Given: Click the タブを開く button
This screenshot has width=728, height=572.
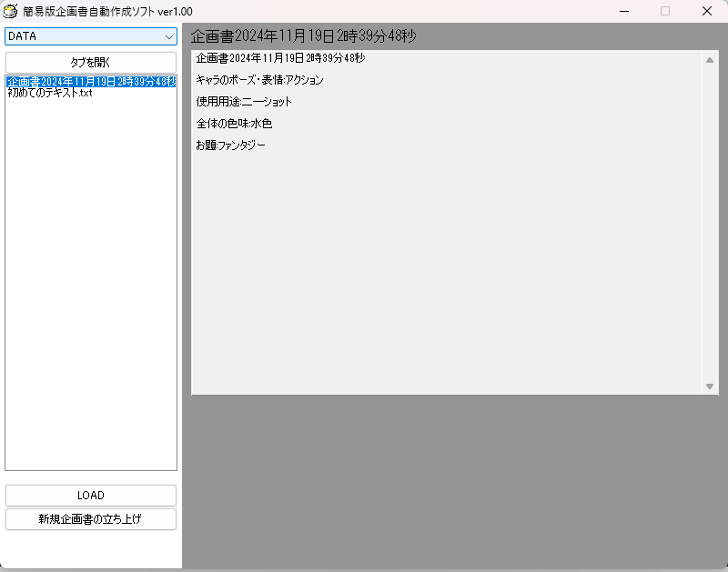Looking at the screenshot, I should [x=91, y=62].
